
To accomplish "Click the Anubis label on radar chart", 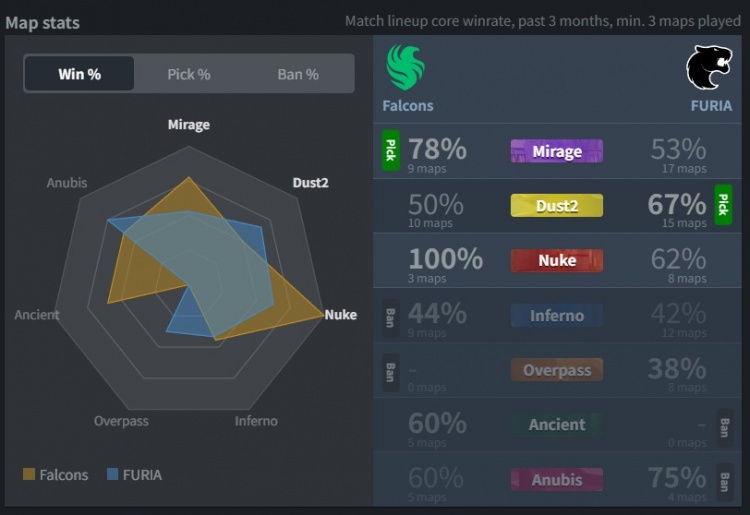I will coord(66,183).
